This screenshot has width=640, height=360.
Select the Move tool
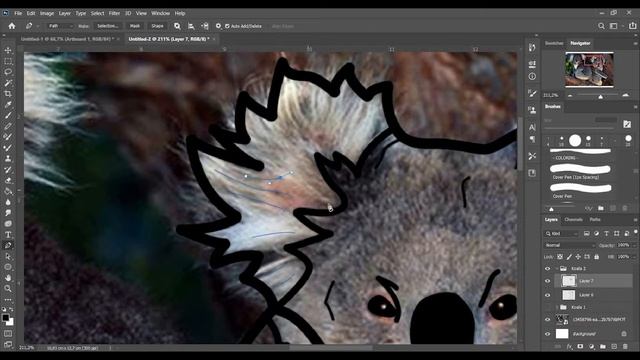click(x=8, y=50)
